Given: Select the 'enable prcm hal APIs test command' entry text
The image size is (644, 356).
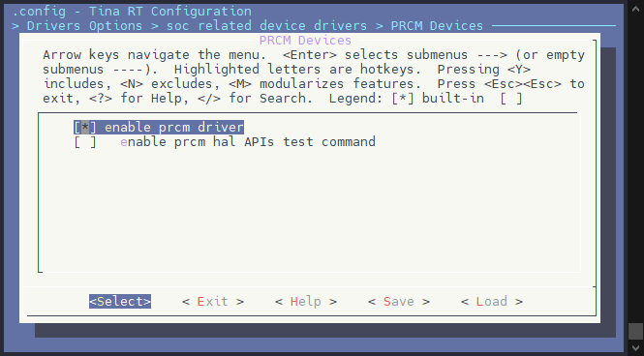Looking at the screenshot, I should [248, 142].
